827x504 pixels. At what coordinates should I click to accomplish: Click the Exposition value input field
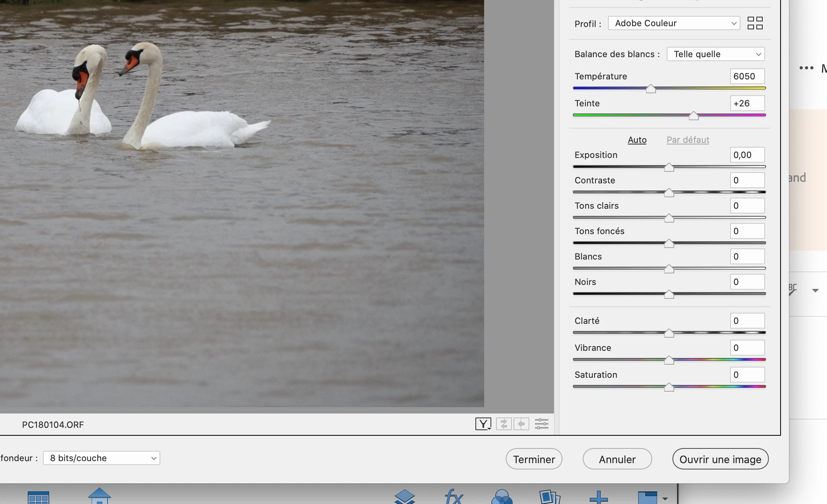coord(747,155)
